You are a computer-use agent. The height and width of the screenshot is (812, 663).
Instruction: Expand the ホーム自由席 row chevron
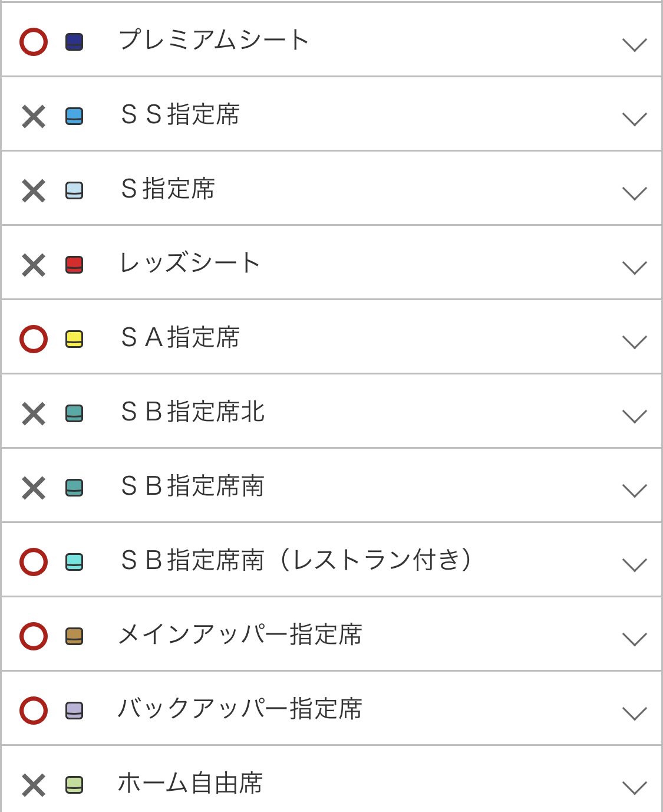click(x=634, y=788)
